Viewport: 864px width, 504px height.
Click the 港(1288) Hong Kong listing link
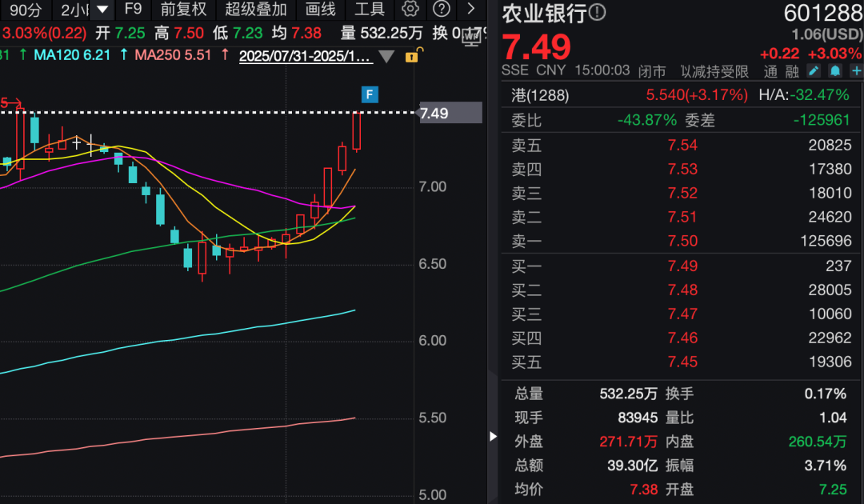540,95
